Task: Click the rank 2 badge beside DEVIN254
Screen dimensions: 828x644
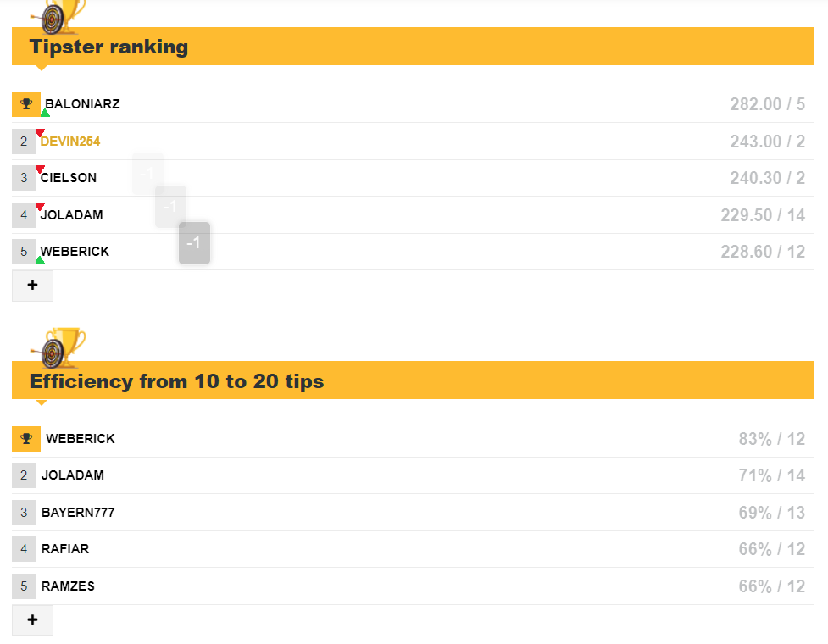Action: click(x=24, y=141)
